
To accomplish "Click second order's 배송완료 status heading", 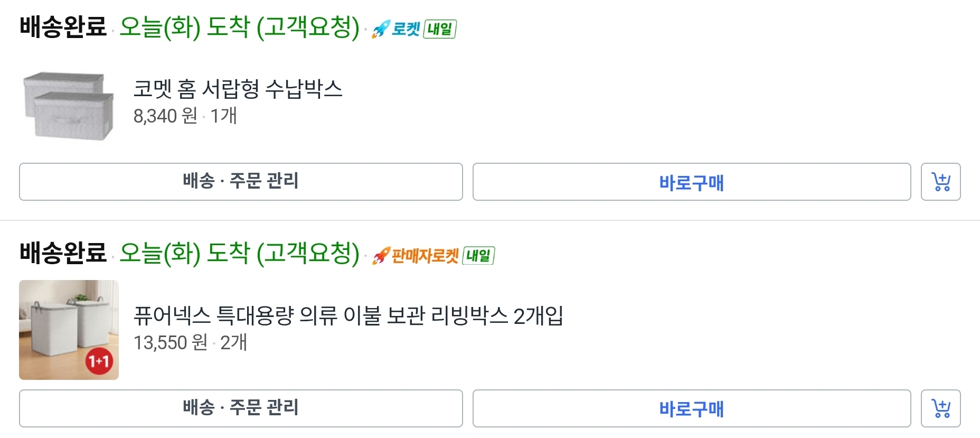I will (63, 253).
